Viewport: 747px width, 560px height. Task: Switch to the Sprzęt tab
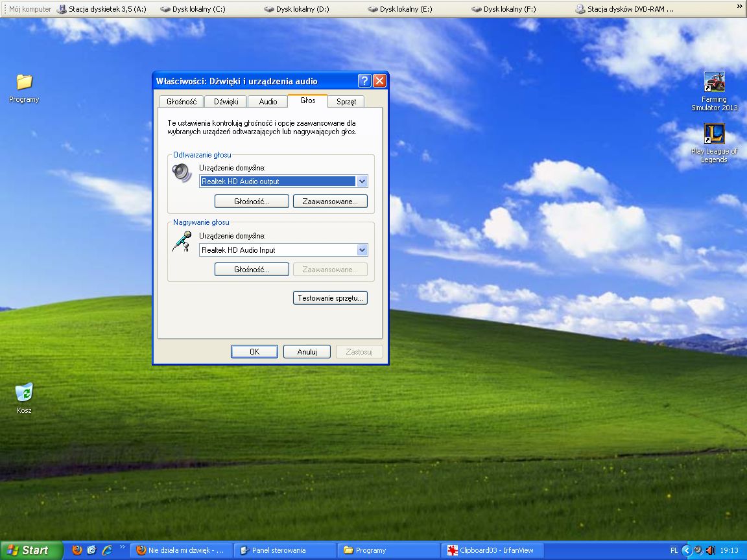coord(346,101)
